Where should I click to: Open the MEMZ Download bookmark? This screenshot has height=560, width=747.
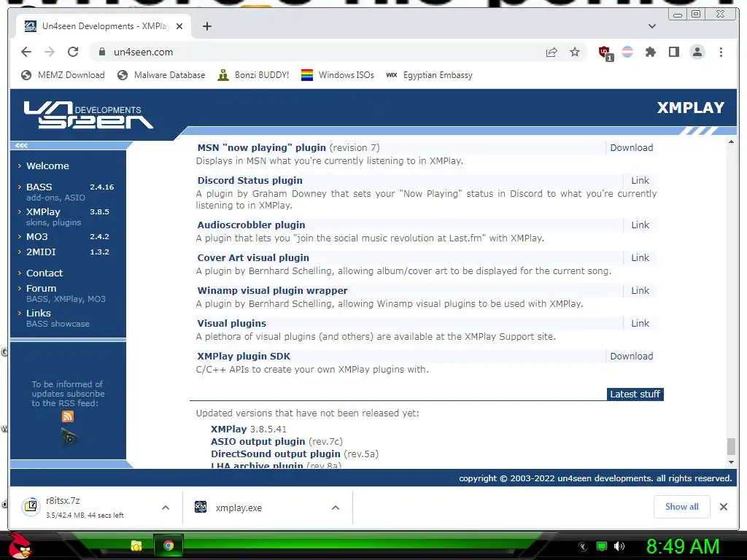coord(63,75)
